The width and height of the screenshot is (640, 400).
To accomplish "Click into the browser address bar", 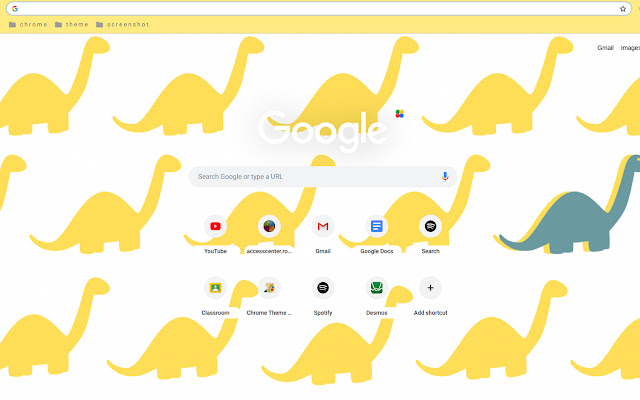I will click(x=318, y=9).
